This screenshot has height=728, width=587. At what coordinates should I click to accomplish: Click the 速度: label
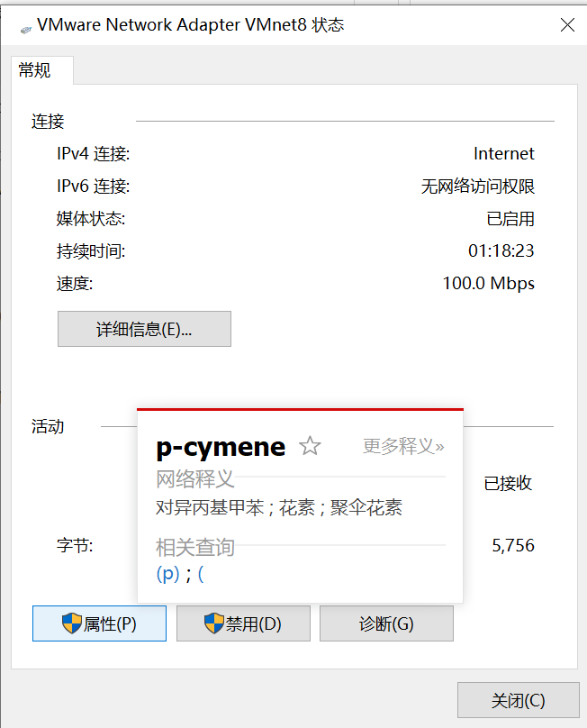tap(75, 283)
